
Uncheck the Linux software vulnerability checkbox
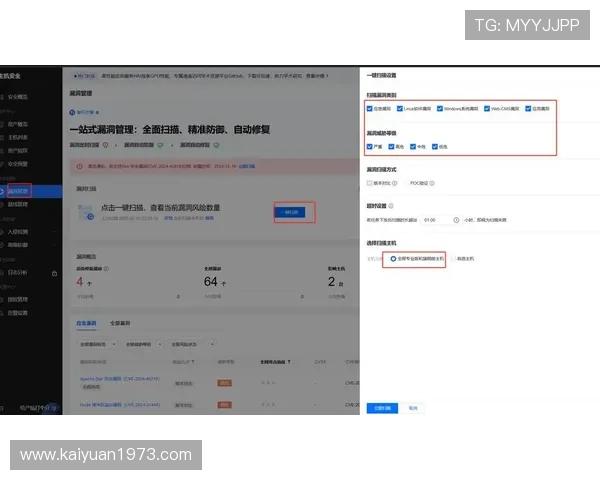point(399,109)
